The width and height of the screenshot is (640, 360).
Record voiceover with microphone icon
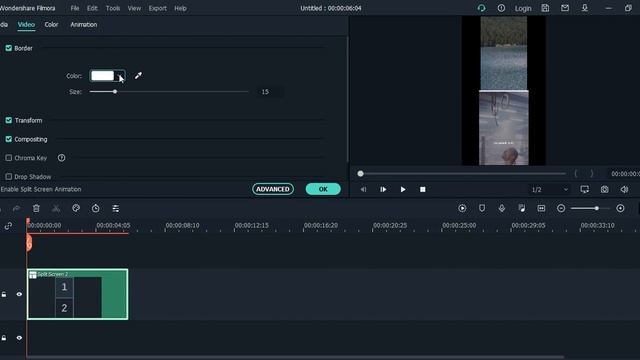[502, 208]
